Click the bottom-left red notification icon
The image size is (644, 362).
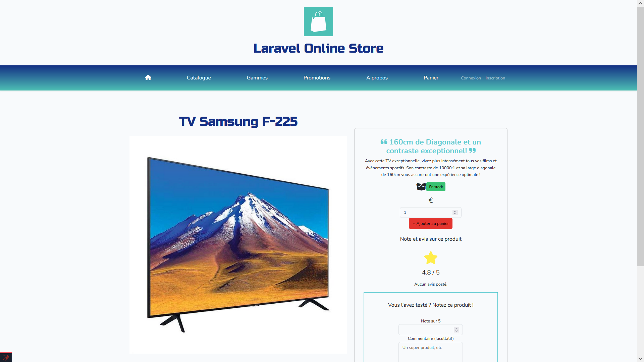[x=5, y=357]
